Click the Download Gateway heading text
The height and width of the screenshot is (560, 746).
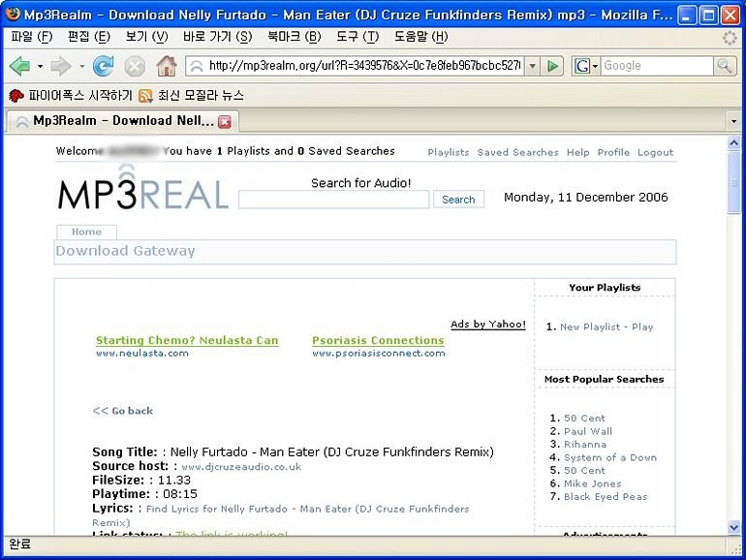pos(125,251)
